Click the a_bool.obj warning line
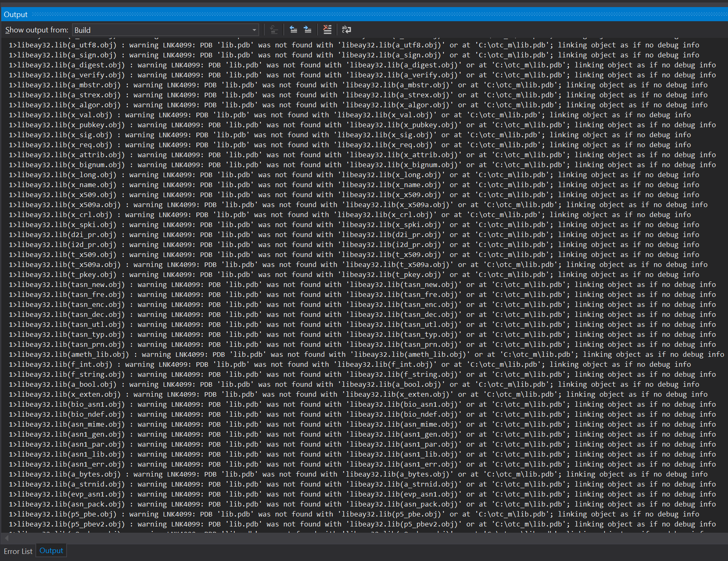This screenshot has height=561, width=728. coord(354,384)
